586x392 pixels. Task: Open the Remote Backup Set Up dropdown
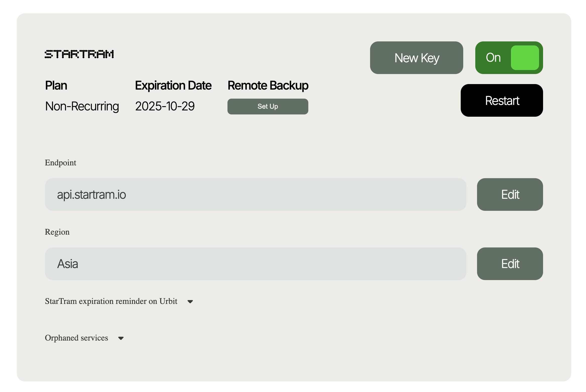click(x=268, y=106)
